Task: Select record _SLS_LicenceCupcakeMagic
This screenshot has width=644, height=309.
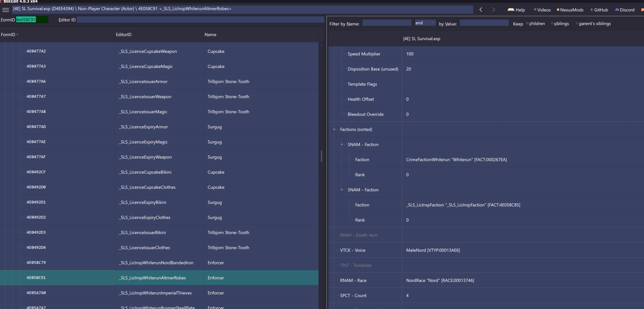Action: click(159, 67)
